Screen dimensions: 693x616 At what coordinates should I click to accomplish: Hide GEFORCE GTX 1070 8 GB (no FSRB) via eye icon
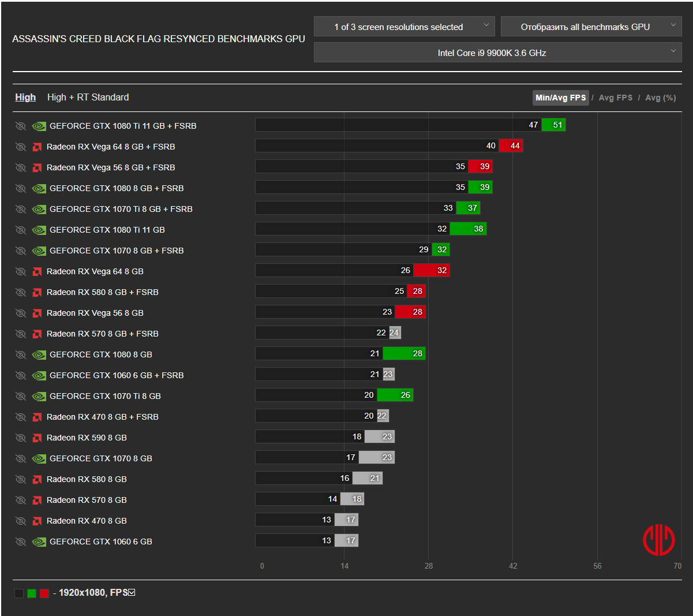(x=21, y=458)
